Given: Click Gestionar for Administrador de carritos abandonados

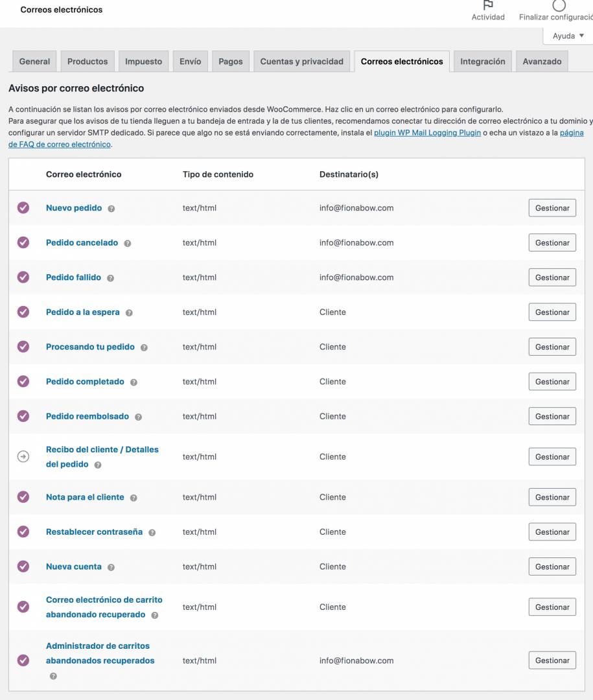Looking at the screenshot, I should coord(552,660).
